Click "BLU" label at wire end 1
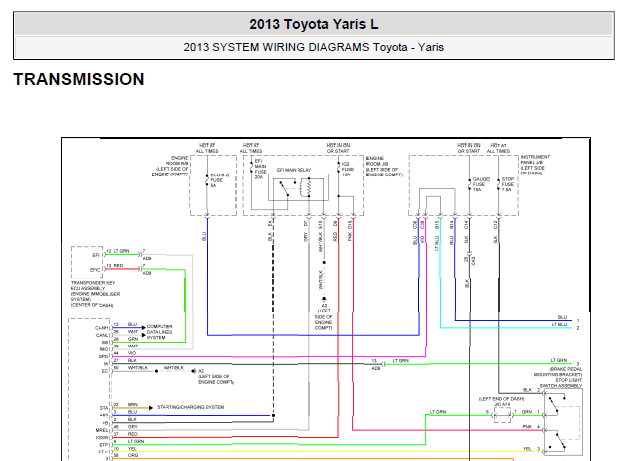The height and width of the screenshot is (461, 630). click(x=562, y=317)
